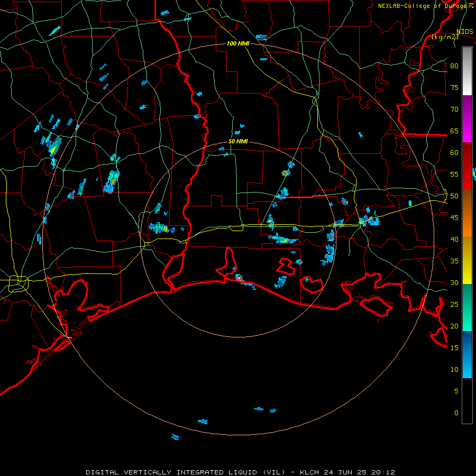The image size is (476, 476).
Task: Select the magenta-purple segment of the color scale
Action: tap(467, 119)
